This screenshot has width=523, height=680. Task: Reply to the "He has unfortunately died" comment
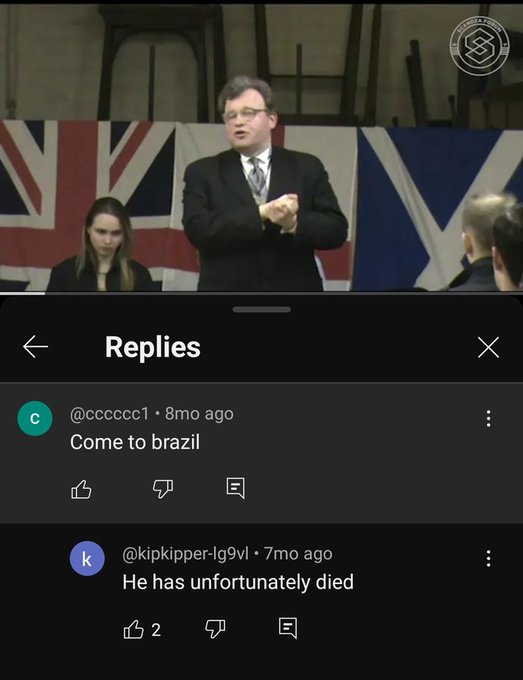point(288,628)
